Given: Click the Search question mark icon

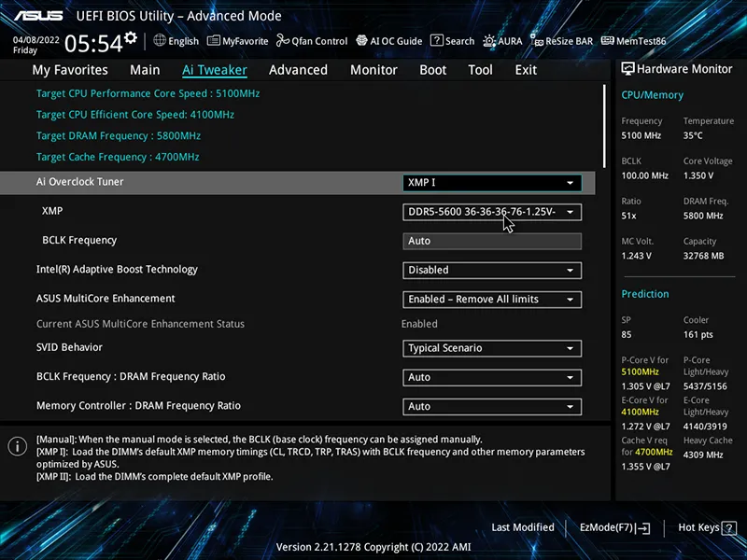Looking at the screenshot, I should click(436, 40).
